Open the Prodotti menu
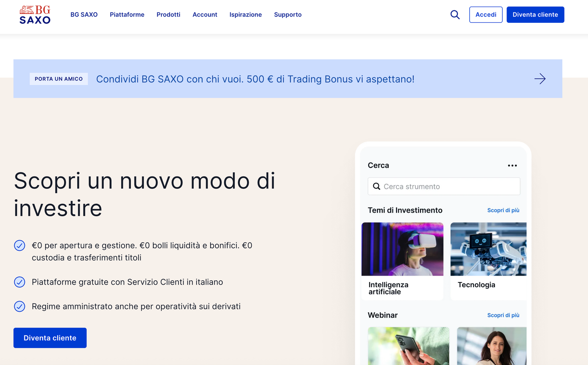This screenshot has width=588, height=365. tap(168, 15)
